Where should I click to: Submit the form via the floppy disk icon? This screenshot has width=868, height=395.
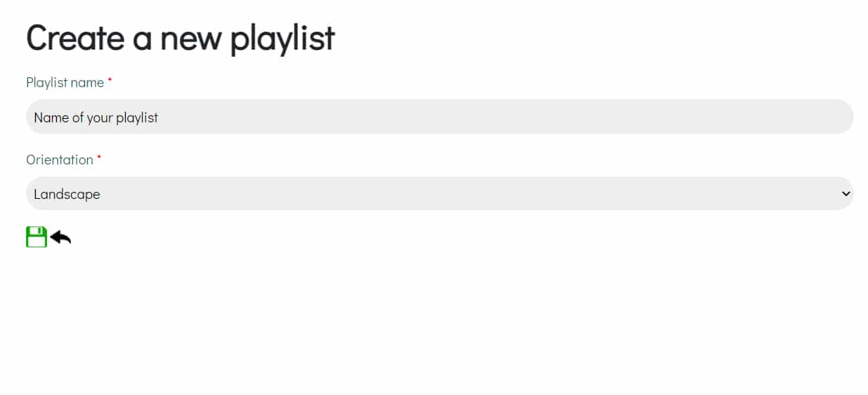pyautogui.click(x=37, y=237)
